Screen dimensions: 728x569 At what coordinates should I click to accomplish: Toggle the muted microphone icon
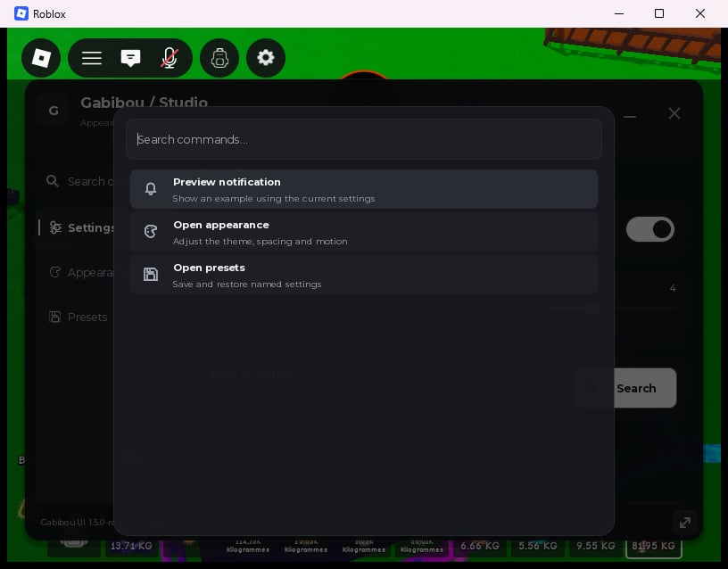(170, 58)
